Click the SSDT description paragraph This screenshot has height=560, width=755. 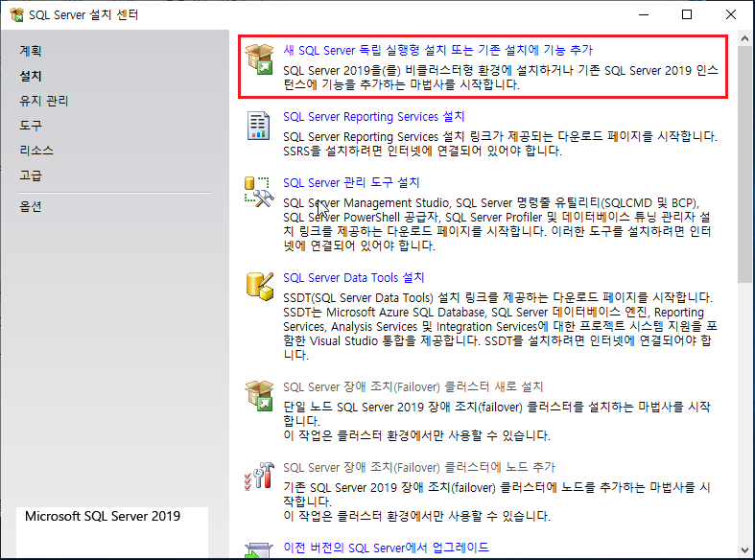[x=500, y=326]
